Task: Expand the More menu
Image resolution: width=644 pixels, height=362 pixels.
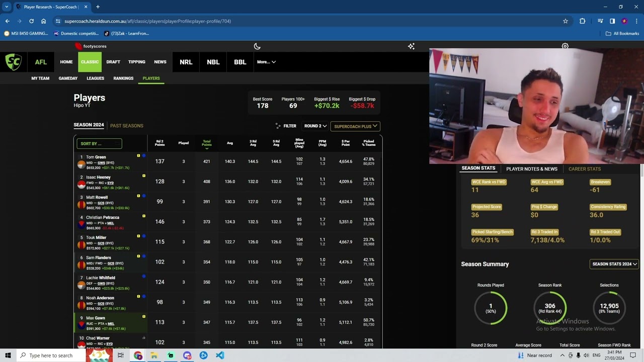Action: click(266, 62)
